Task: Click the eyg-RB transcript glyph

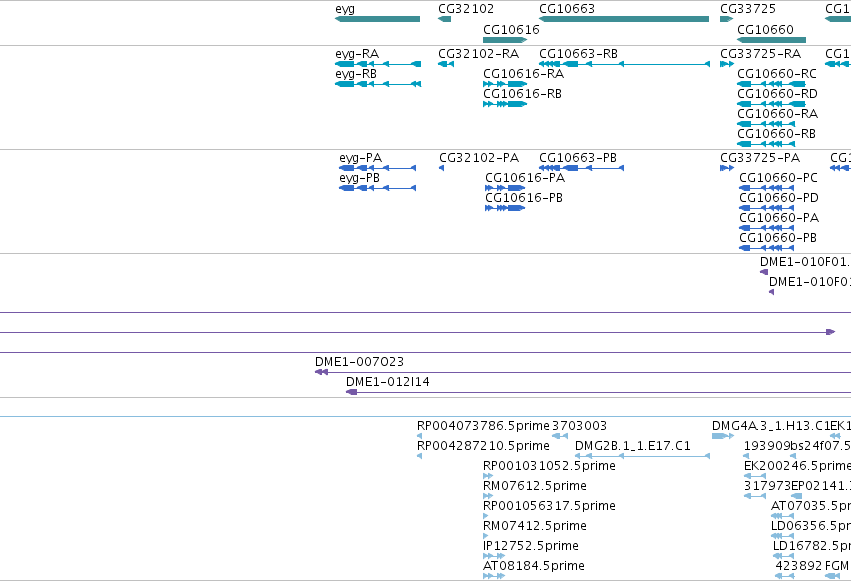Action: pos(378,84)
